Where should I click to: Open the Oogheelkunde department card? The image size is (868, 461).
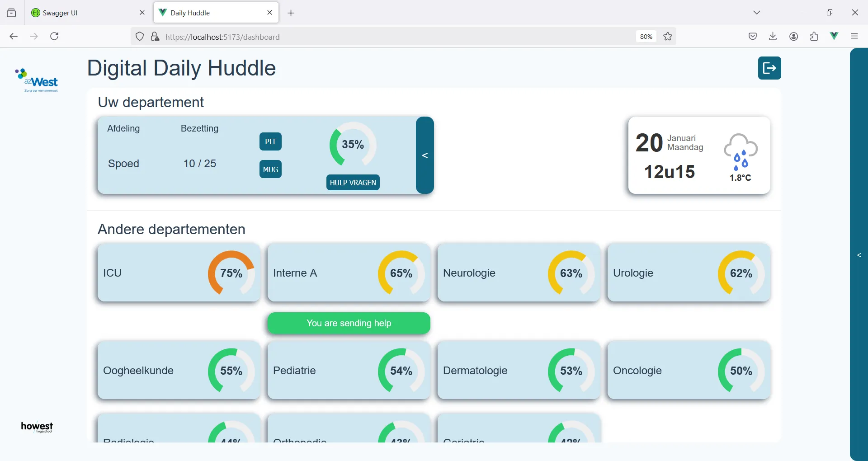coord(179,370)
